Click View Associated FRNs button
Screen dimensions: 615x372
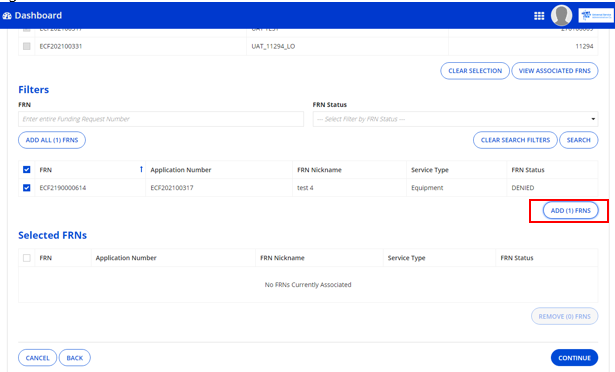point(555,71)
